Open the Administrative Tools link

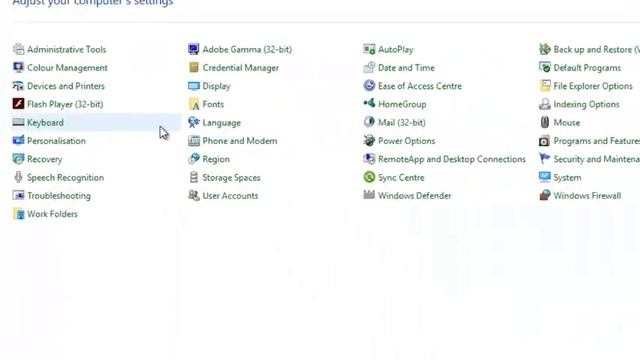click(x=67, y=49)
